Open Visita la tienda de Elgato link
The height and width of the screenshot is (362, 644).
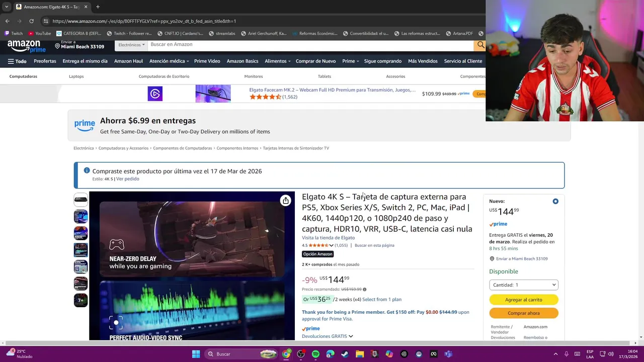(x=328, y=238)
